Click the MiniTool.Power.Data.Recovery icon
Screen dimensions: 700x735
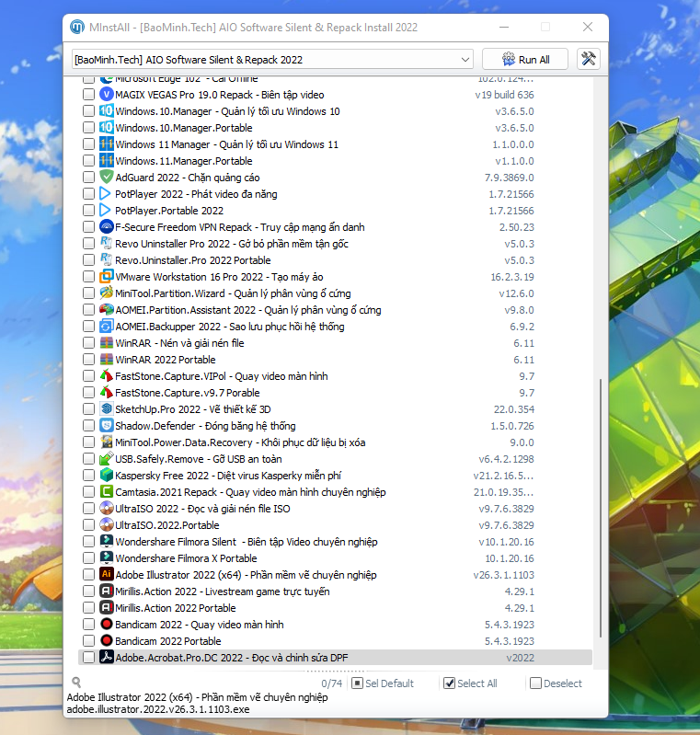tap(107, 442)
